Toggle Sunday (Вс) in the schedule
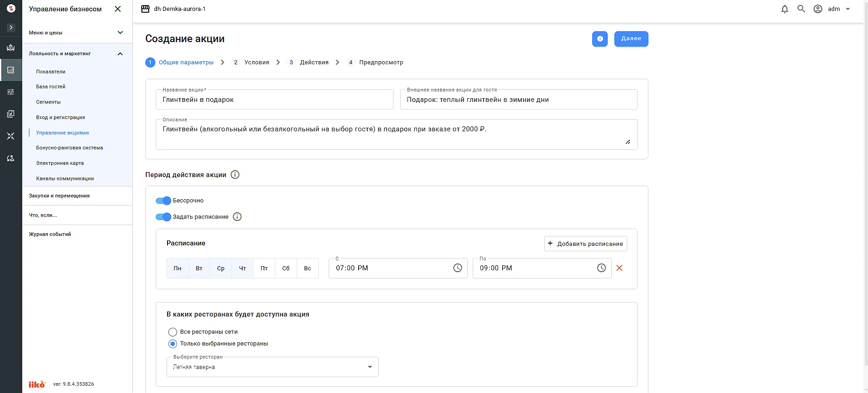Screen dimensions: 868x393 pyautogui.click(x=307, y=268)
